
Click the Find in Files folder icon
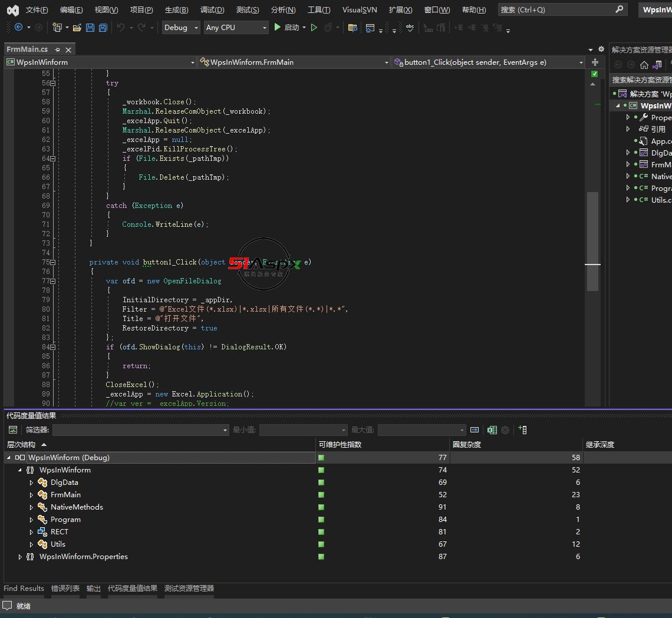[353, 28]
